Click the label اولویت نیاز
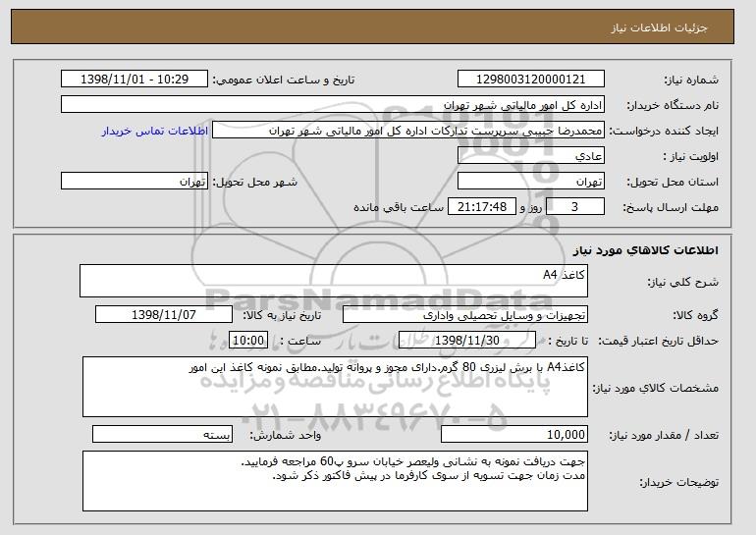 [691, 156]
